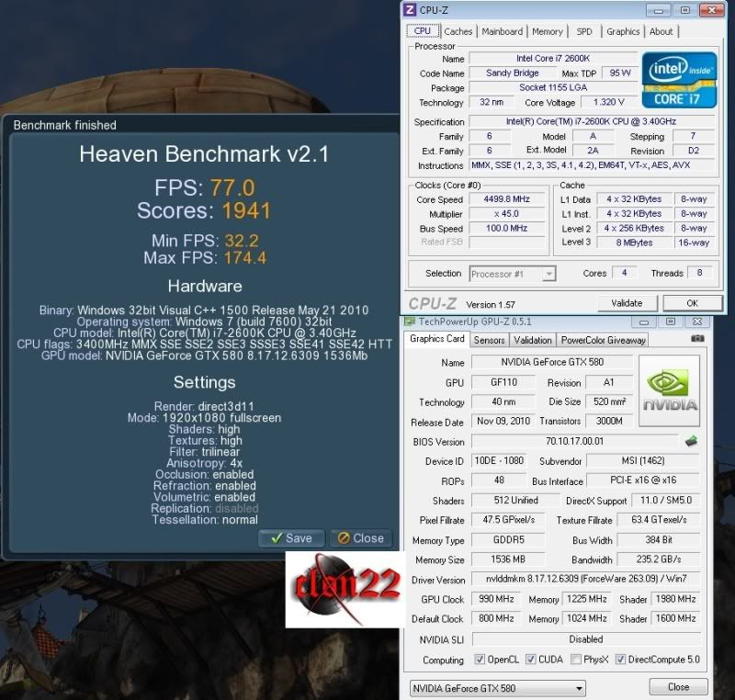Click the FPS value 77.0 in Heaven
Image resolution: width=735 pixels, height=700 pixels.
(x=232, y=188)
